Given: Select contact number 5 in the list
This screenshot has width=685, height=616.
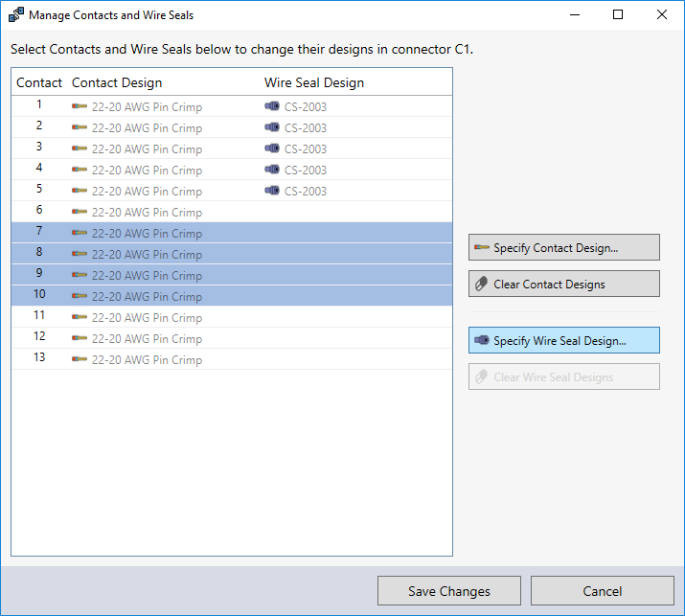Looking at the screenshot, I should (39, 189).
